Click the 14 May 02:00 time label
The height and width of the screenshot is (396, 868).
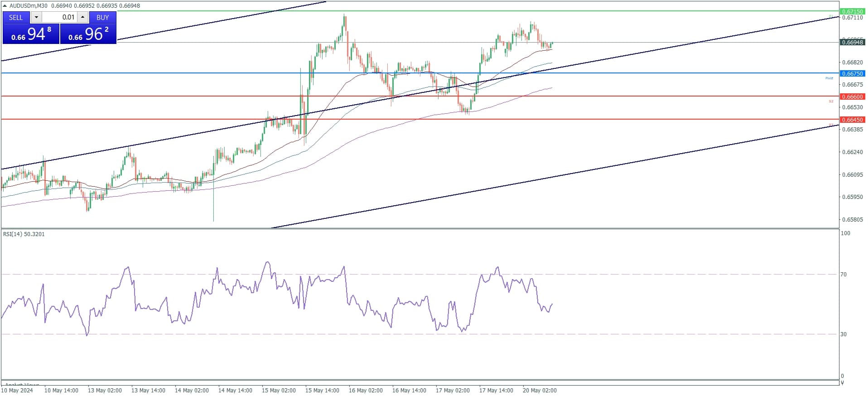pyautogui.click(x=192, y=391)
